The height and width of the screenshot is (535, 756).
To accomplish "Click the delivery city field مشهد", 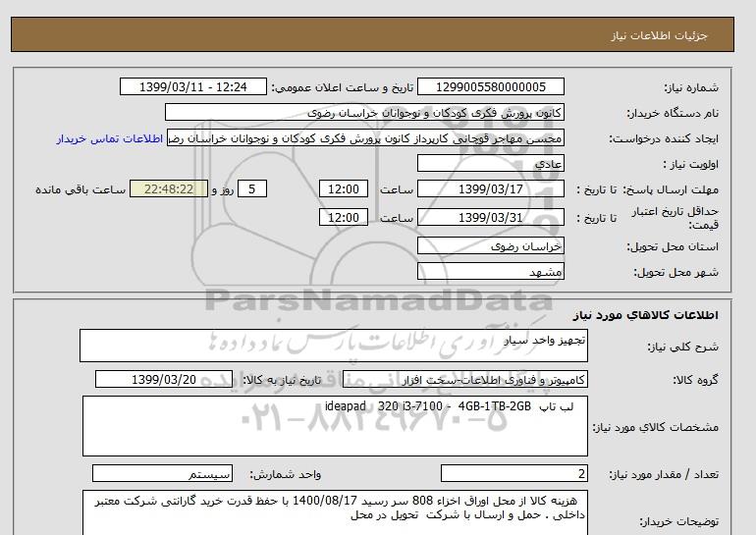I will 490,271.
